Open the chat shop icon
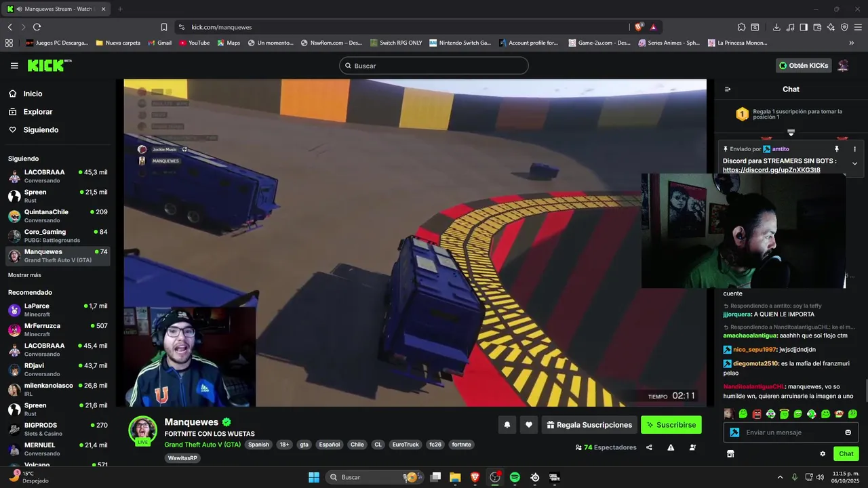The image size is (868, 488). click(x=730, y=454)
